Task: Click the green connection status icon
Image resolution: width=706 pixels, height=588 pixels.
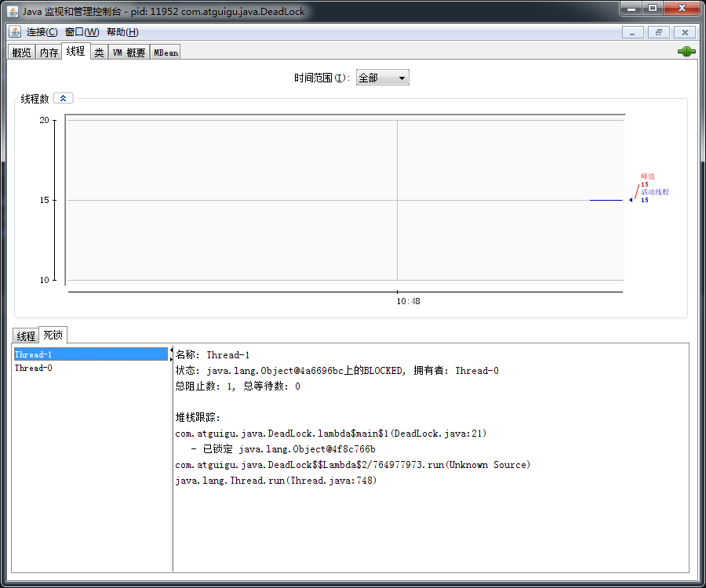Action: tap(686, 52)
